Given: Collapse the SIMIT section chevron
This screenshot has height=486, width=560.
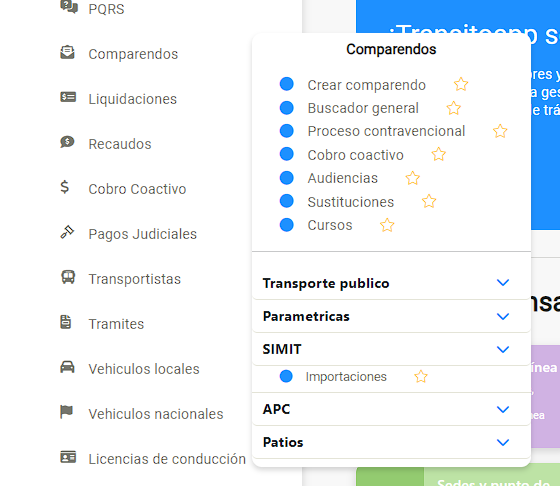Looking at the screenshot, I should pos(503,349).
